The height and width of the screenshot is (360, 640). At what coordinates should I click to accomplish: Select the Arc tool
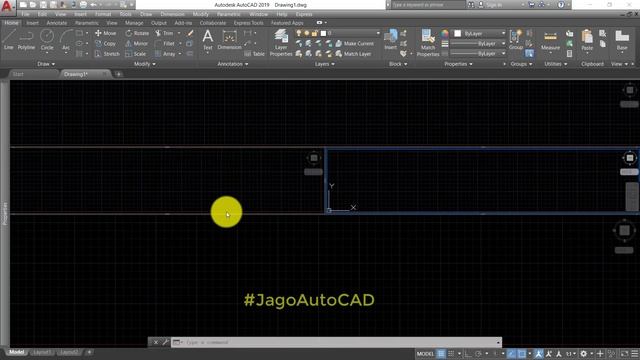point(66,40)
